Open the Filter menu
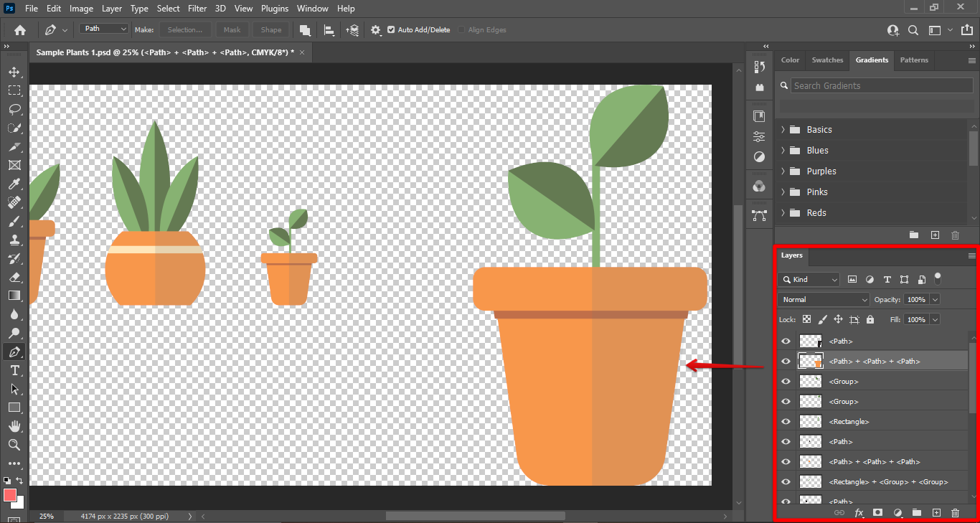 pos(198,9)
